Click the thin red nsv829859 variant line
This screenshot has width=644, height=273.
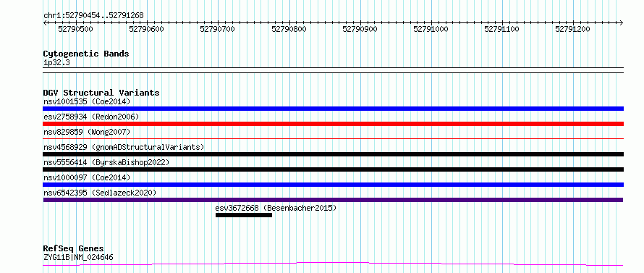pos(333,138)
